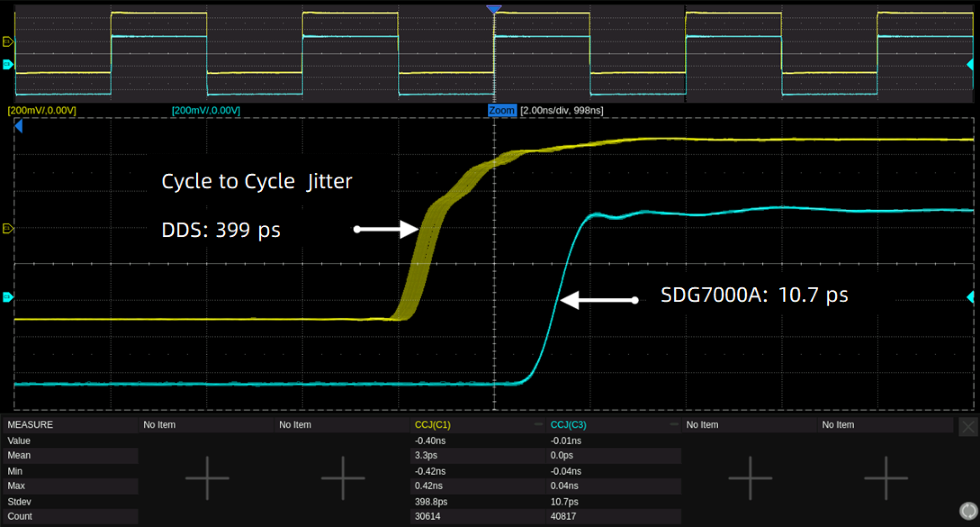Image resolution: width=980 pixels, height=527 pixels.
Task: Click the 10.7ps Stdev value
Action: [x=564, y=502]
